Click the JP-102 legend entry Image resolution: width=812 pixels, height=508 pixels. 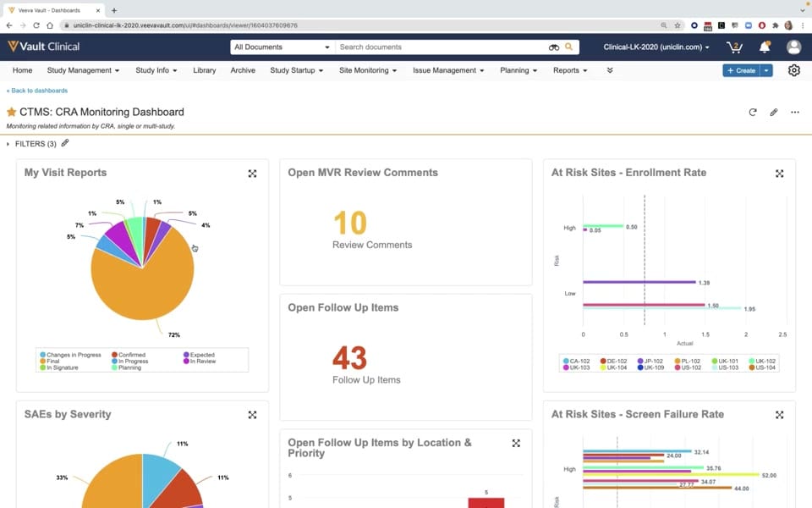point(650,362)
